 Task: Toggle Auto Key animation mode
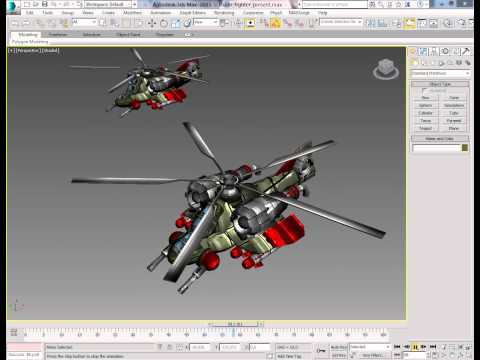(338, 347)
